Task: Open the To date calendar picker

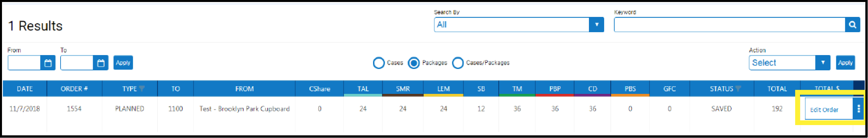Action: click(101, 63)
